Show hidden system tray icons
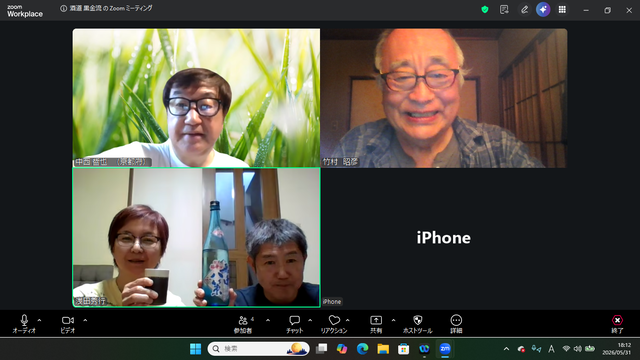The height and width of the screenshot is (360, 640). click(507, 349)
